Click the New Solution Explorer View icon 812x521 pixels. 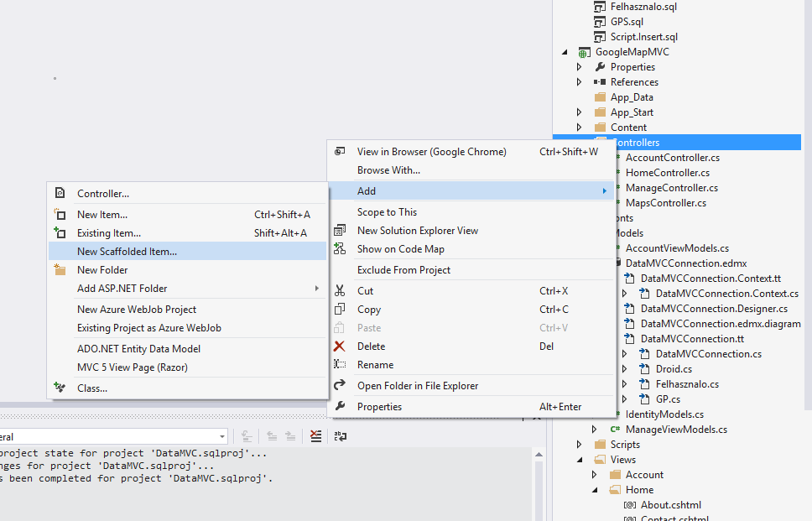pos(340,231)
